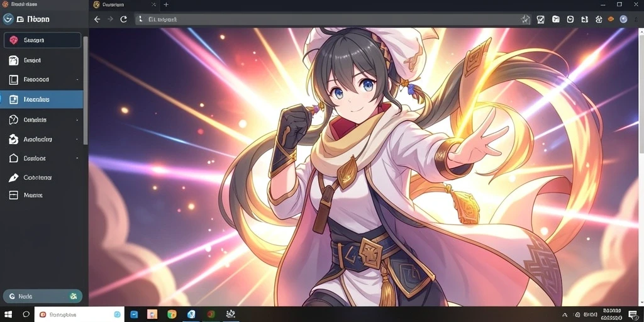Click the taskbar search box
The image size is (644, 322).
point(79,314)
